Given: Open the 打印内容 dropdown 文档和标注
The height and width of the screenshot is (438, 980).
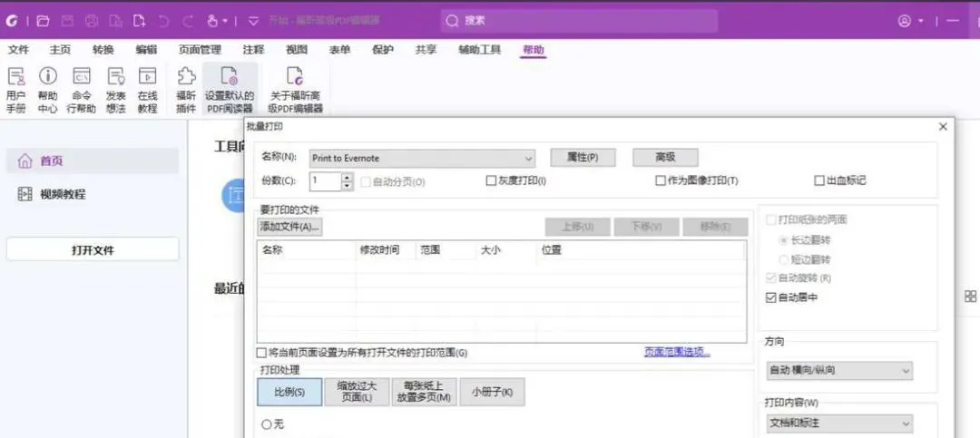Looking at the screenshot, I should [839, 423].
